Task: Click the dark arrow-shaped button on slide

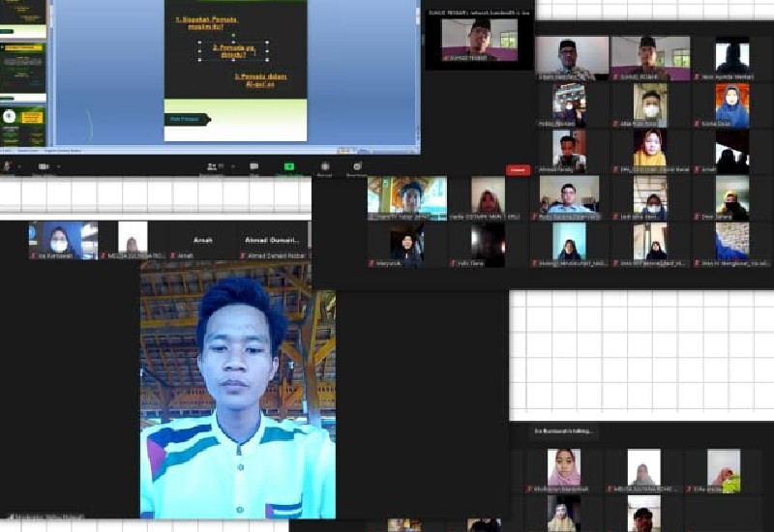Action: point(188,119)
